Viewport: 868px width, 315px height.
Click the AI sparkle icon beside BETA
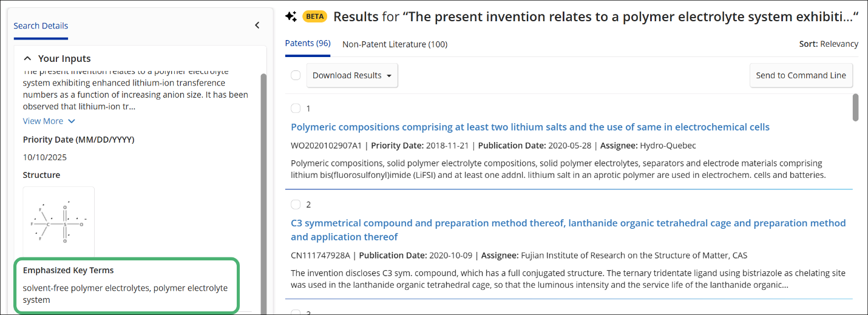click(x=291, y=16)
